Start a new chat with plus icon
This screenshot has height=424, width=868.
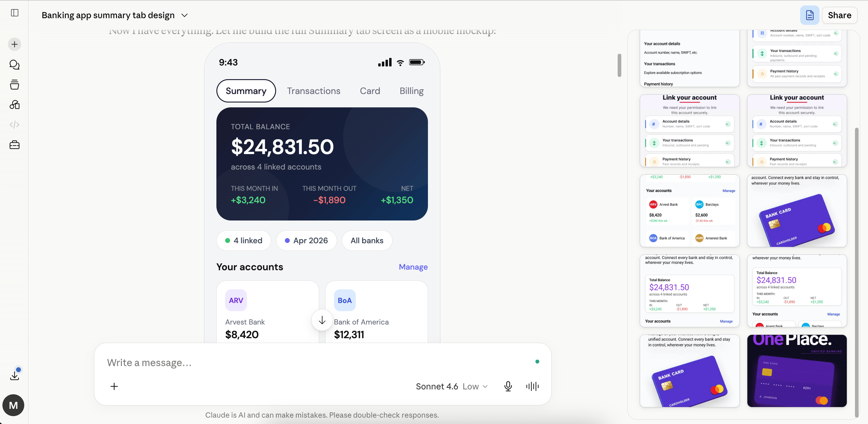point(15,44)
